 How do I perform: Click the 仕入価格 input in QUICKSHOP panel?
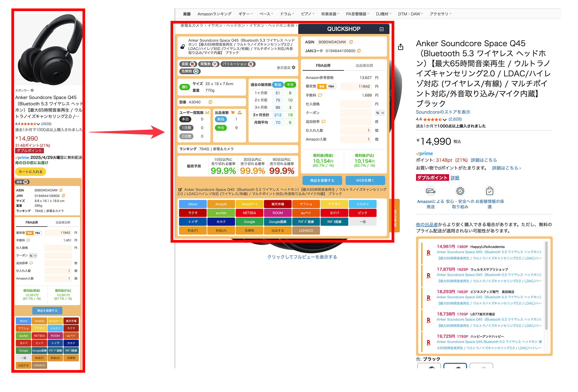point(356,104)
